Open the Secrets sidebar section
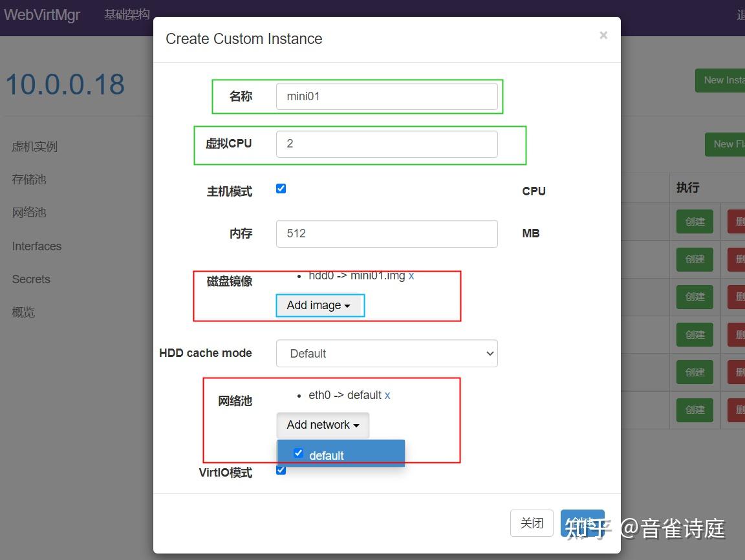Viewport: 745px width, 560px height. pos(30,279)
